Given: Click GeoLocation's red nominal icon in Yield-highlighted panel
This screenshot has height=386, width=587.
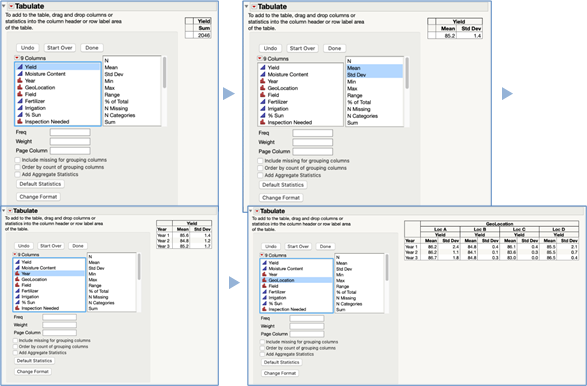Looking at the screenshot, I should pyautogui.click(x=20, y=87).
